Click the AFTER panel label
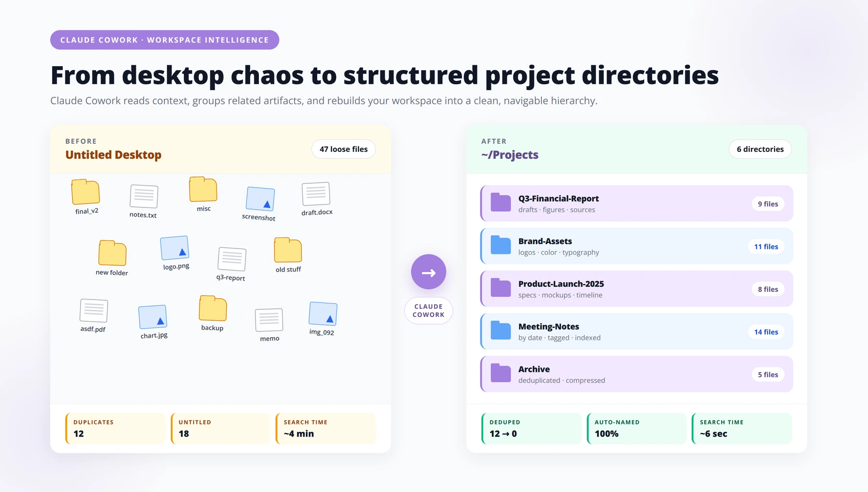This screenshot has height=492, width=868. (494, 141)
